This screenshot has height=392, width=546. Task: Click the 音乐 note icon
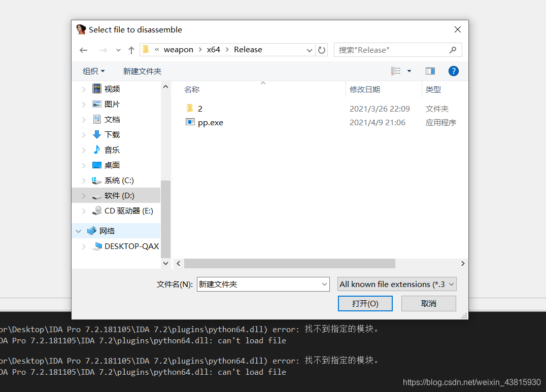click(x=97, y=150)
